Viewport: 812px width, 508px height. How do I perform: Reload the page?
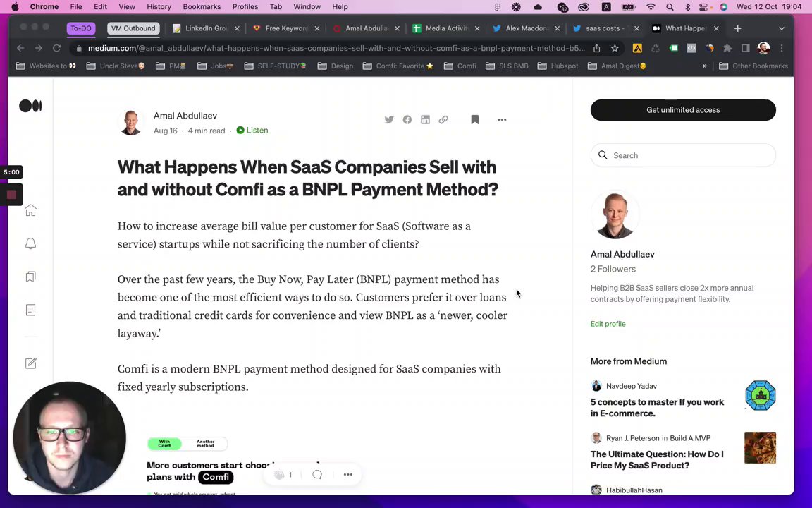56,48
